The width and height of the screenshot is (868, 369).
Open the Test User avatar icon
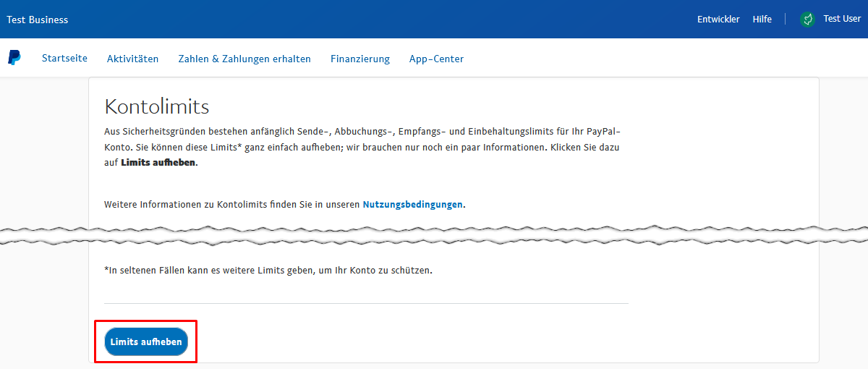[808, 20]
